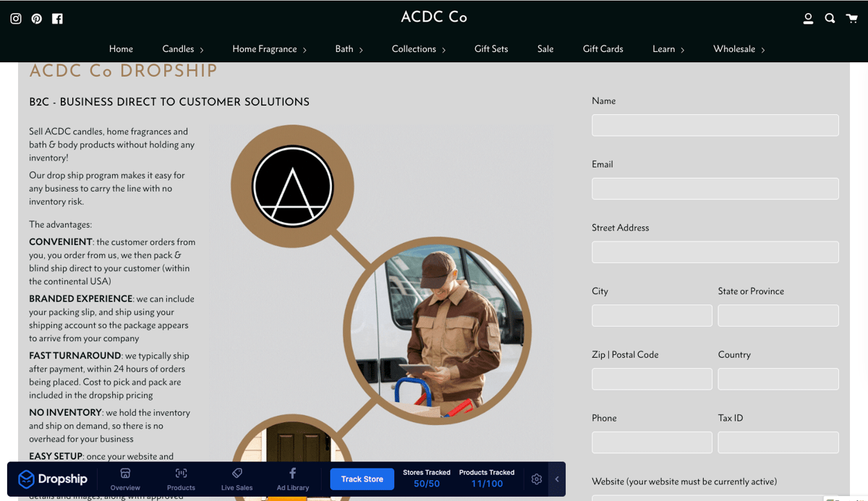
Task: Expand the Collections menu
Action: click(419, 49)
